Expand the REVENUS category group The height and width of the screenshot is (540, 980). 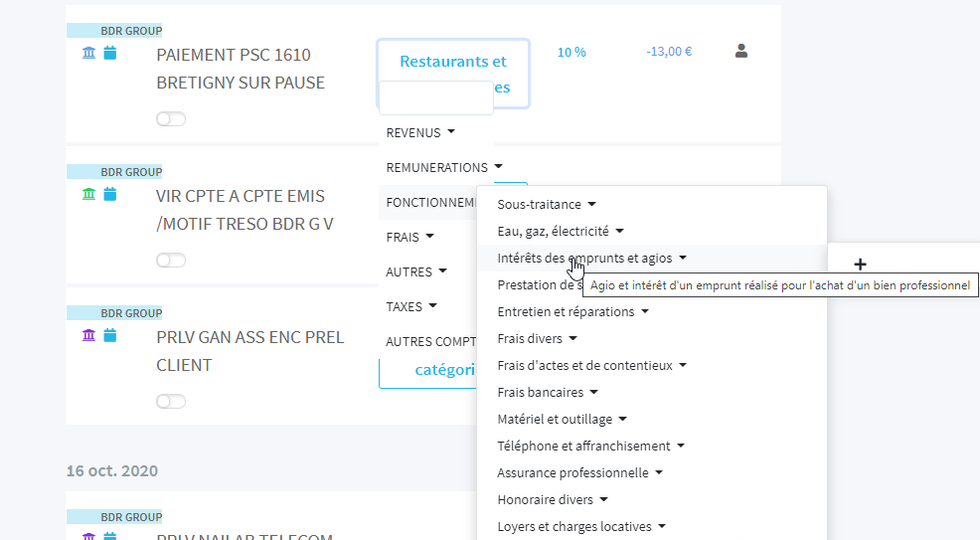pos(420,132)
